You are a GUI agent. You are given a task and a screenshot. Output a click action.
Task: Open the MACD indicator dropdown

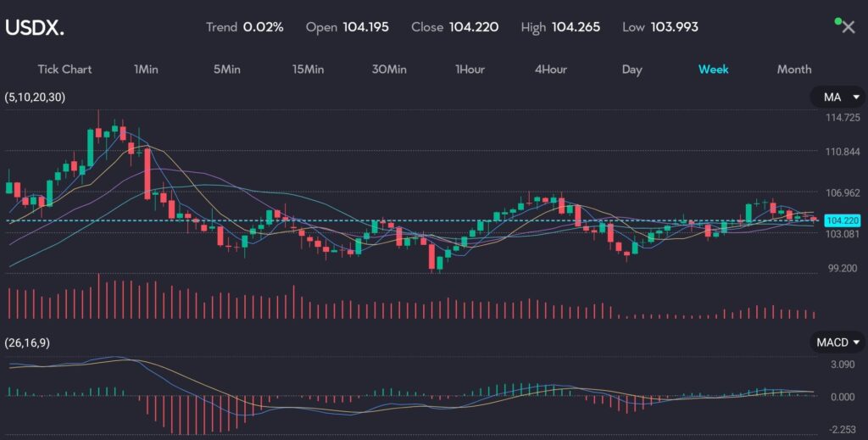pyautogui.click(x=835, y=343)
